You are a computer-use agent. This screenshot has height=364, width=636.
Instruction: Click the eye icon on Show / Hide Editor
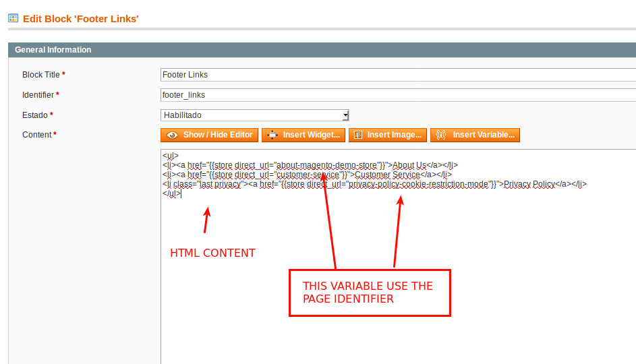pos(172,135)
